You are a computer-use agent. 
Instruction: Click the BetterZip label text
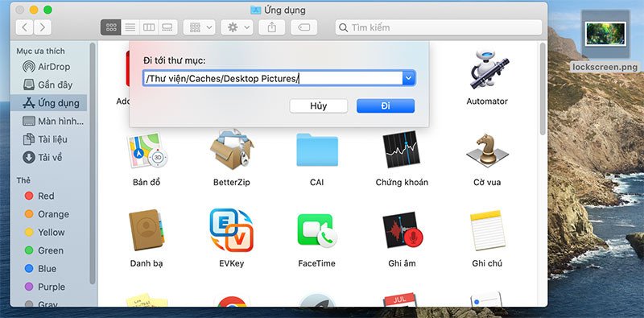tap(232, 182)
